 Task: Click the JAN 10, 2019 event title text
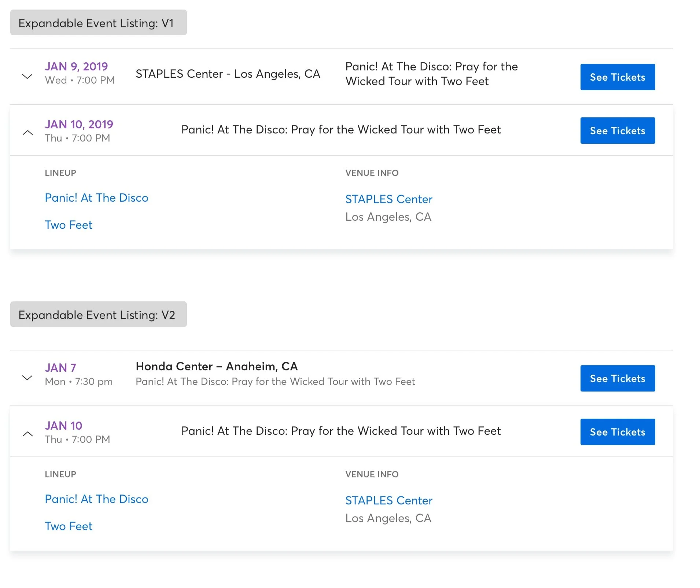pos(341,130)
